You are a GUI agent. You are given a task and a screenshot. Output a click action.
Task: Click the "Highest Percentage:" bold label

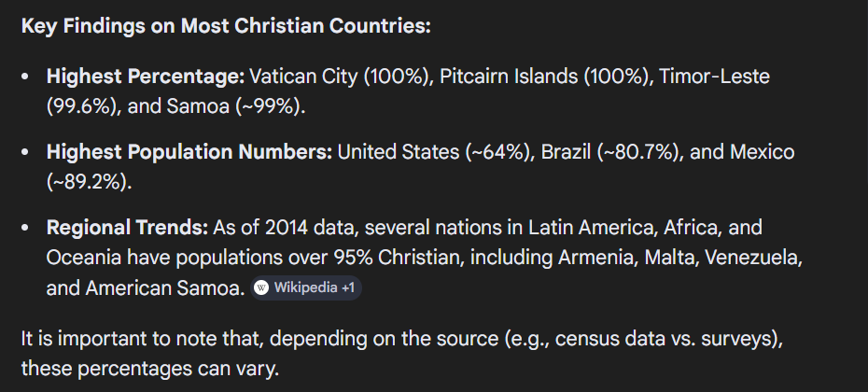point(146,77)
